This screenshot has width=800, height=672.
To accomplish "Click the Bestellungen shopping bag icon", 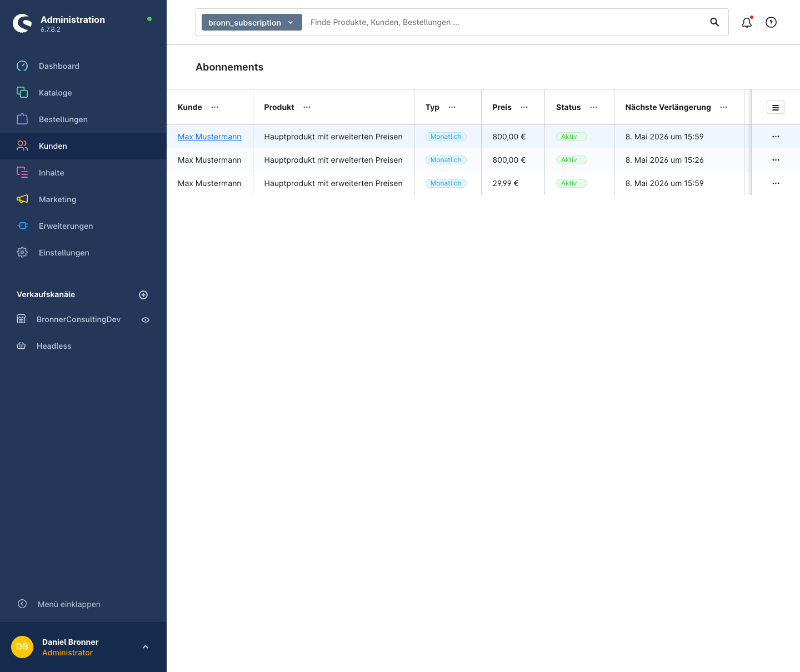I will click(22, 119).
